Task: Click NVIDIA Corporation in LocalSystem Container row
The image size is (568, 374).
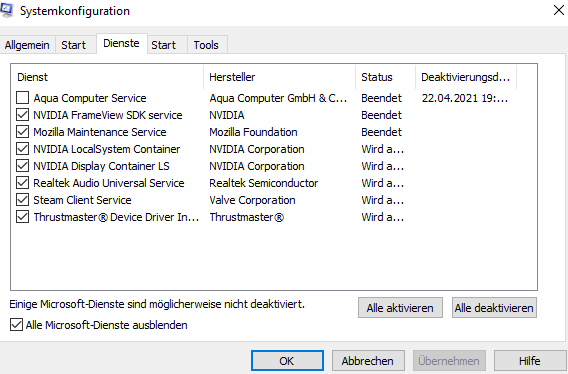Action: (257, 149)
